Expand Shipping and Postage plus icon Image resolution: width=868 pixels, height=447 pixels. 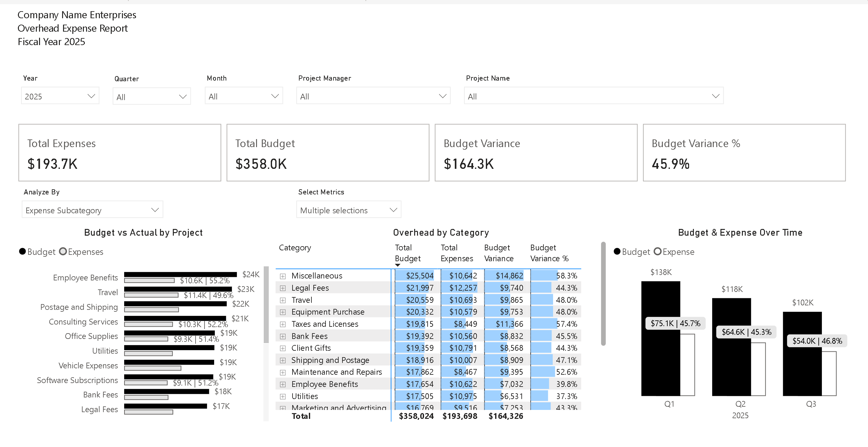pos(283,360)
